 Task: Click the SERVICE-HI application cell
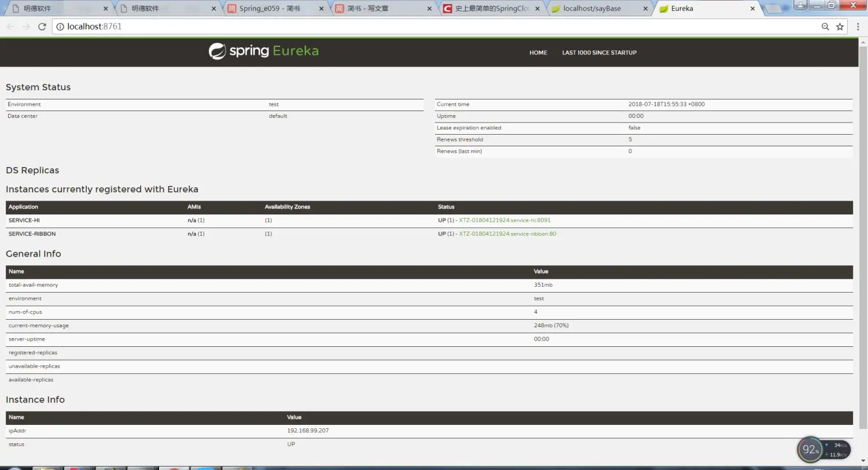[24, 220]
